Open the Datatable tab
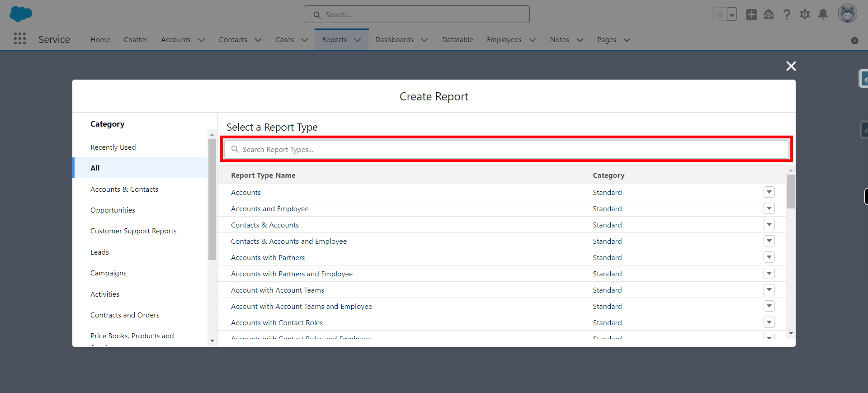This screenshot has width=868, height=393. [x=458, y=40]
